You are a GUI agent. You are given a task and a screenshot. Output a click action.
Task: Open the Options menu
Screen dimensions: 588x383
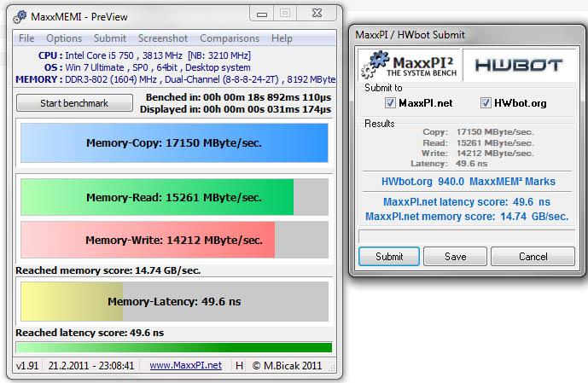point(64,38)
